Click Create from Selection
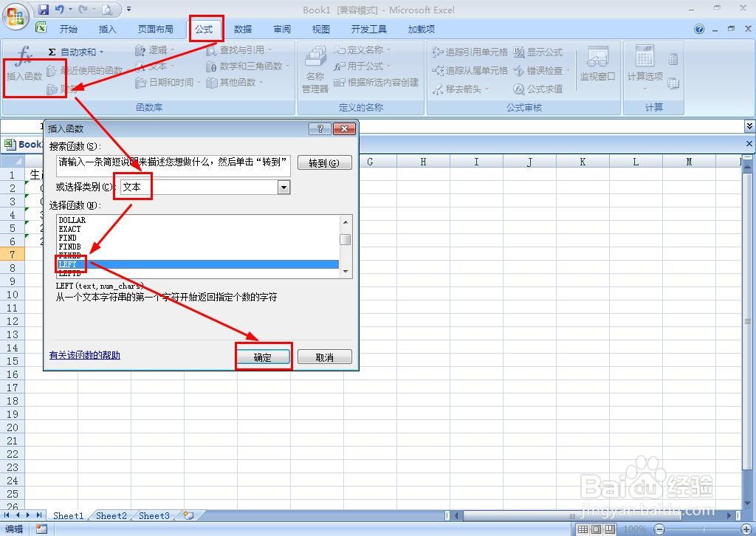The height and width of the screenshot is (536, 756). (376, 83)
